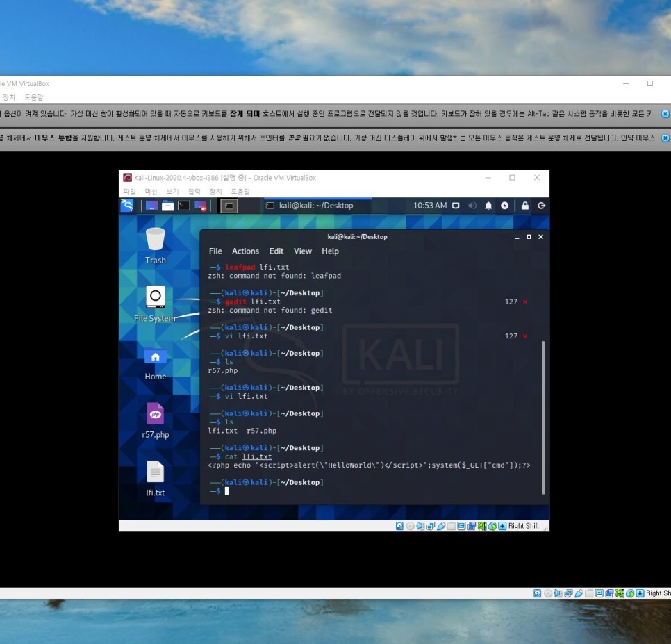Open 도움말 menu in outer VirtualBox window
Viewport: 671px width, 644px height.
point(34,97)
